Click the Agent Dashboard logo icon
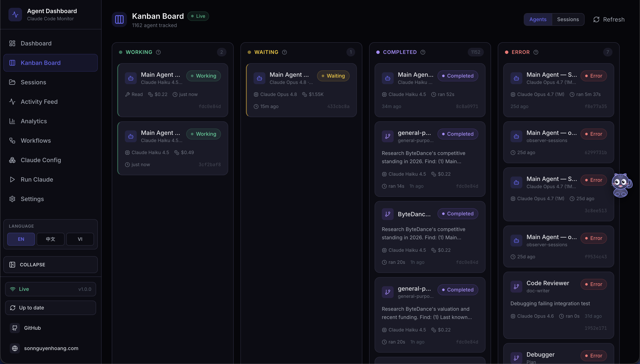The width and height of the screenshot is (640, 364). (x=15, y=15)
